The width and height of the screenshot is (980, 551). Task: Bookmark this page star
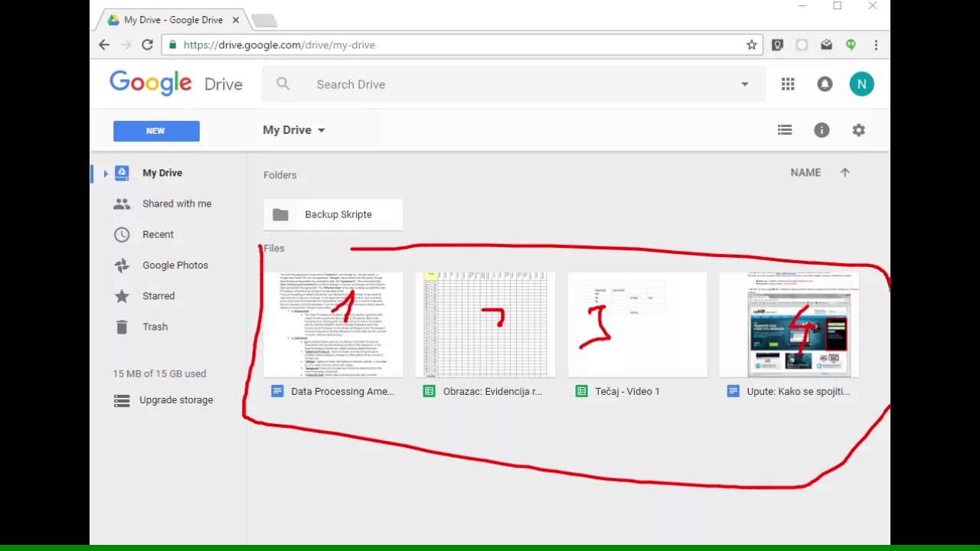pyautogui.click(x=752, y=45)
